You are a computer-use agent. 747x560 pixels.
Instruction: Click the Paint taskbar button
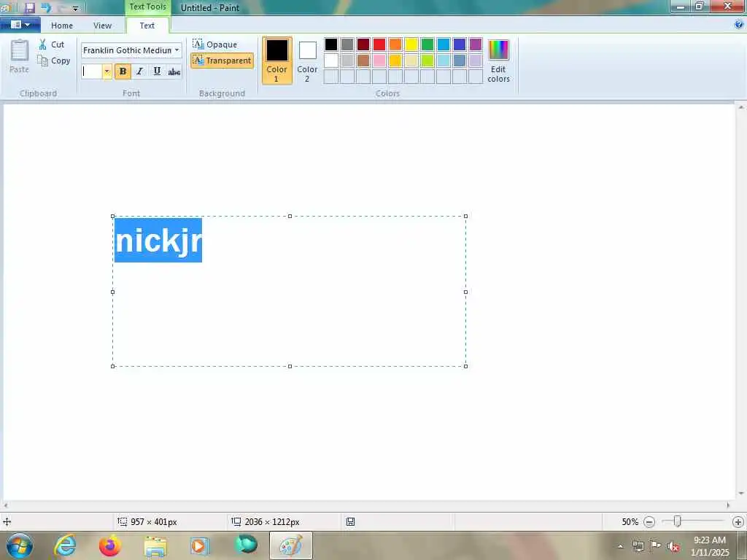290,545
